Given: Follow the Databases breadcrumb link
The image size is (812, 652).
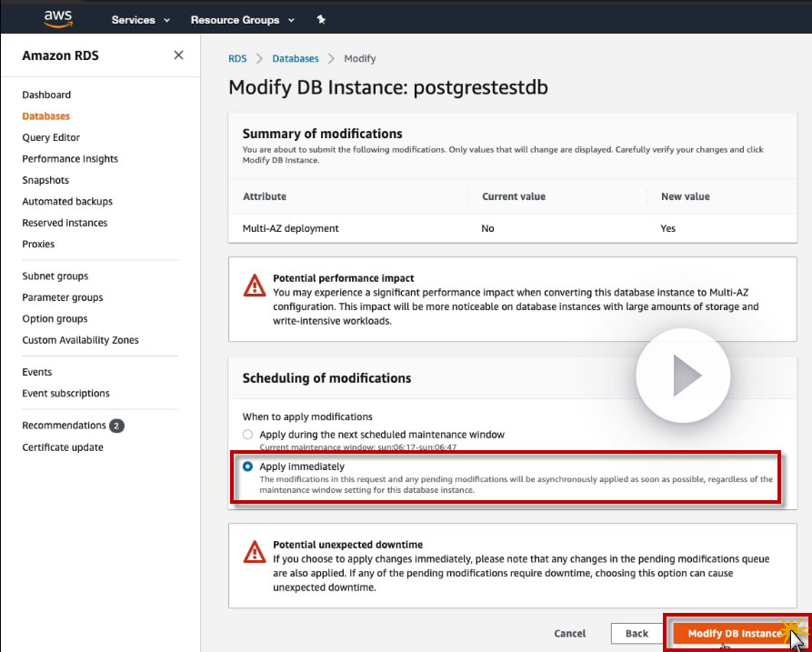Looking at the screenshot, I should click(x=296, y=58).
